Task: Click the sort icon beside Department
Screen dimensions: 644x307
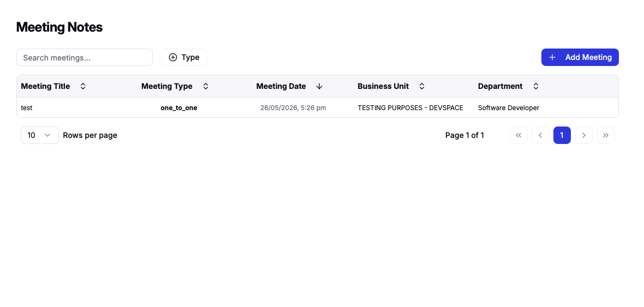Action: (x=535, y=86)
